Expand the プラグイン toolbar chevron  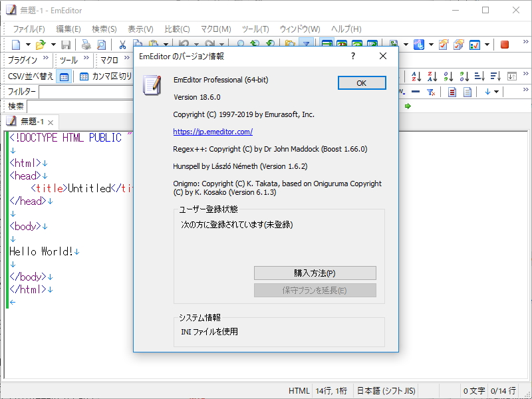[44, 59]
